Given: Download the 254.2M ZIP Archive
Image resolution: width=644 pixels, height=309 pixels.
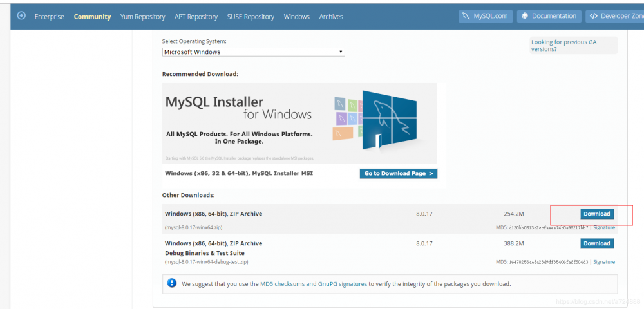Looking at the screenshot, I should pos(596,214).
